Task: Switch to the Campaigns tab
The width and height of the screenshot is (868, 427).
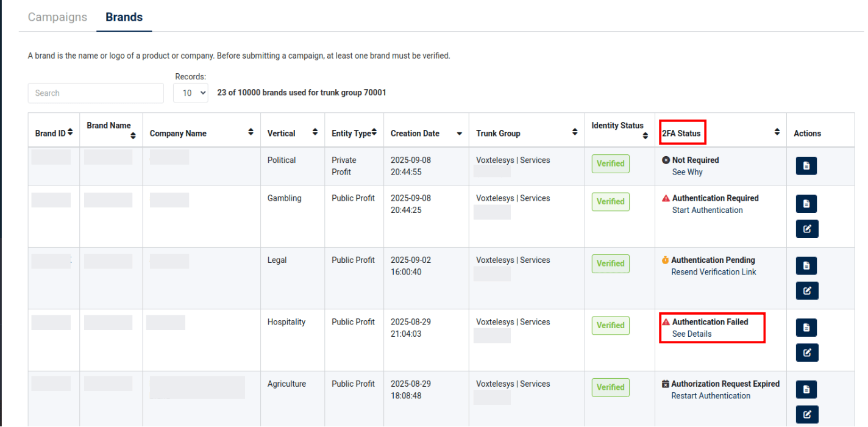Action: click(57, 17)
